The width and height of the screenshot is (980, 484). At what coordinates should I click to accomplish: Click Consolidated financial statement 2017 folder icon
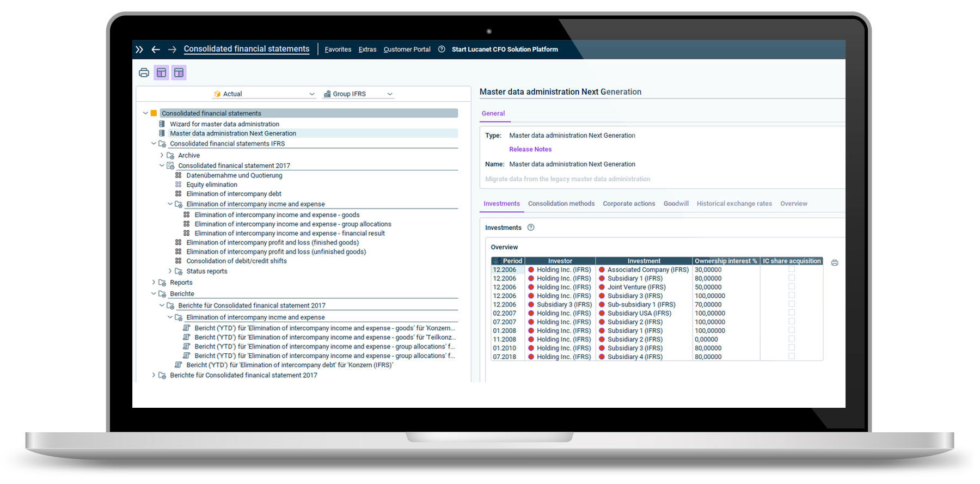coord(170,166)
